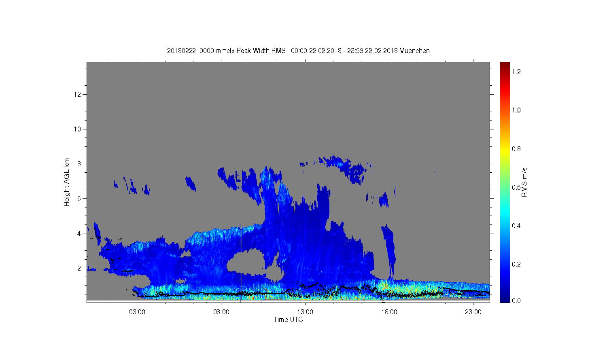Viewport: 607px width, 364px height.
Task: Click the '23:00' time tick label
Action: click(x=473, y=312)
